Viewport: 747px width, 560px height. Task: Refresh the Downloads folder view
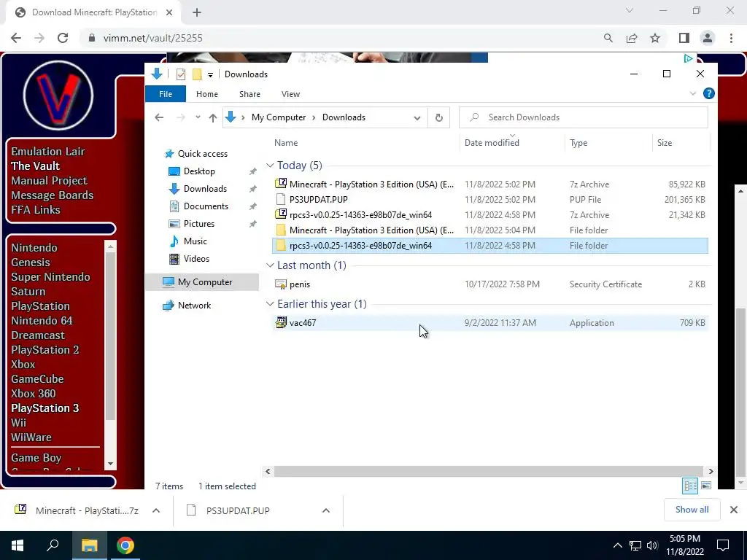(x=438, y=117)
